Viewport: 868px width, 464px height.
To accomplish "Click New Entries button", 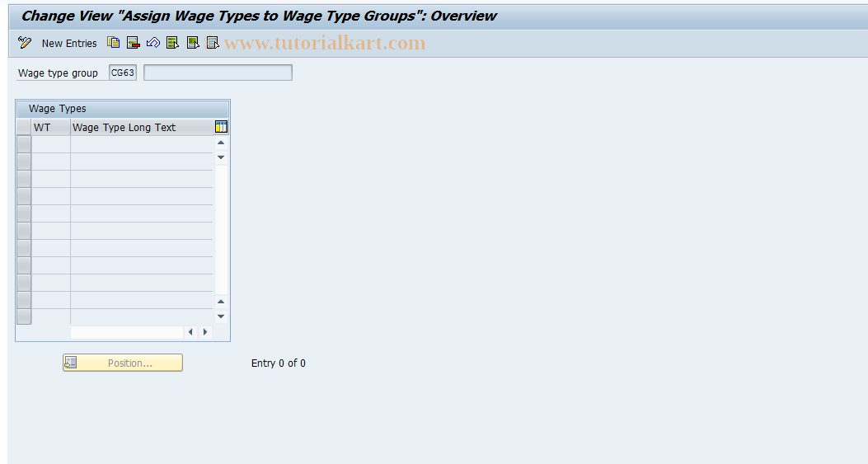I will pos(69,43).
